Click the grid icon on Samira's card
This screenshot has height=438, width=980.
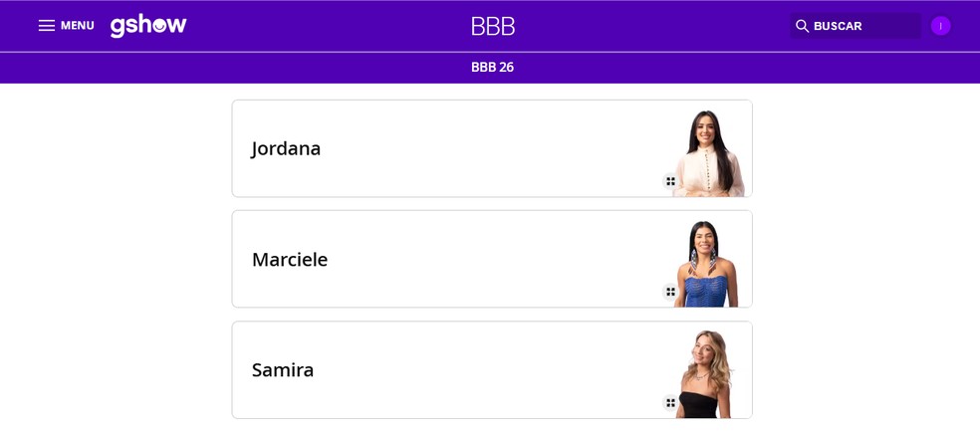pos(670,402)
